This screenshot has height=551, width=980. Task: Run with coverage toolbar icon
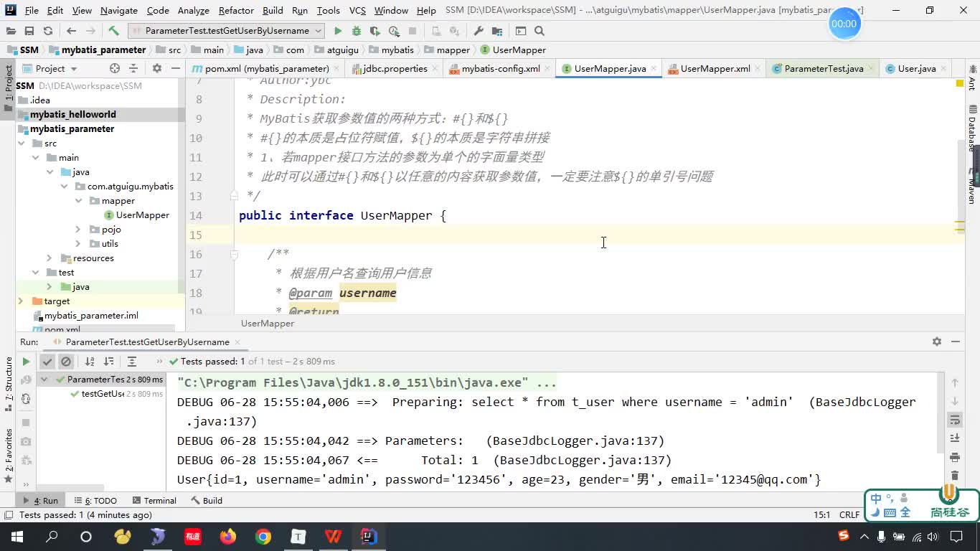coord(375,31)
